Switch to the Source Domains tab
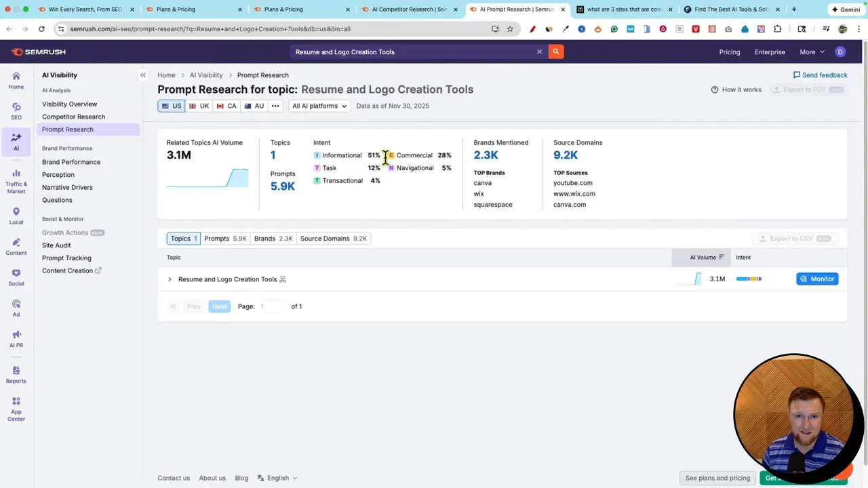The height and width of the screenshot is (488, 868). coord(333,238)
